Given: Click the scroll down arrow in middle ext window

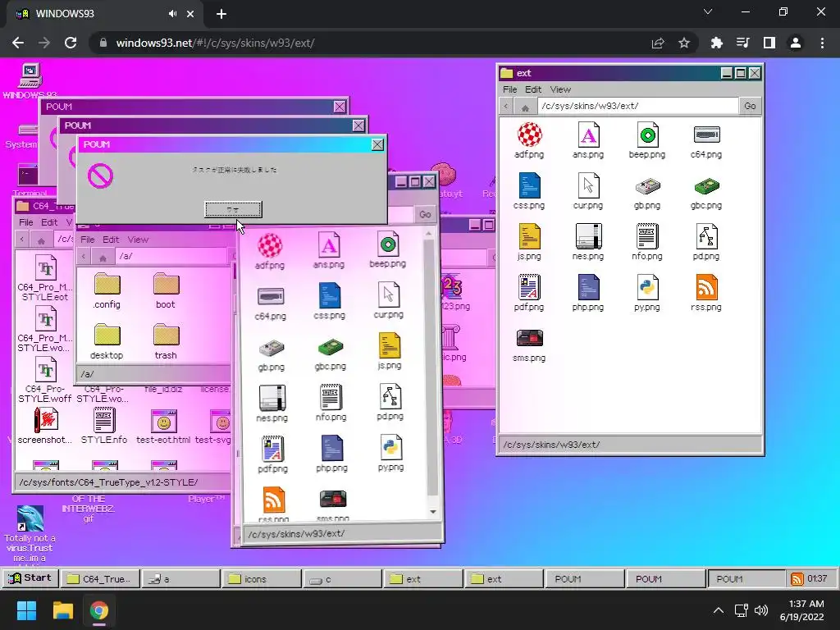Looking at the screenshot, I should point(432,512).
